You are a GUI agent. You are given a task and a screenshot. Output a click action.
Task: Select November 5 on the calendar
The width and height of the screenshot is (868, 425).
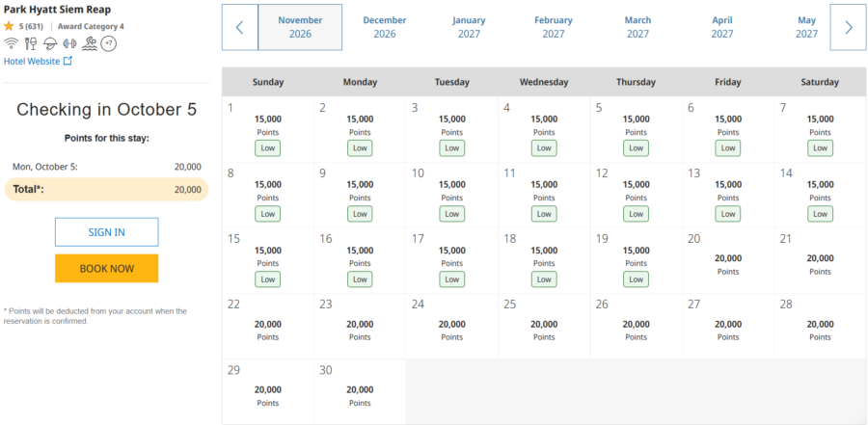coord(637,129)
